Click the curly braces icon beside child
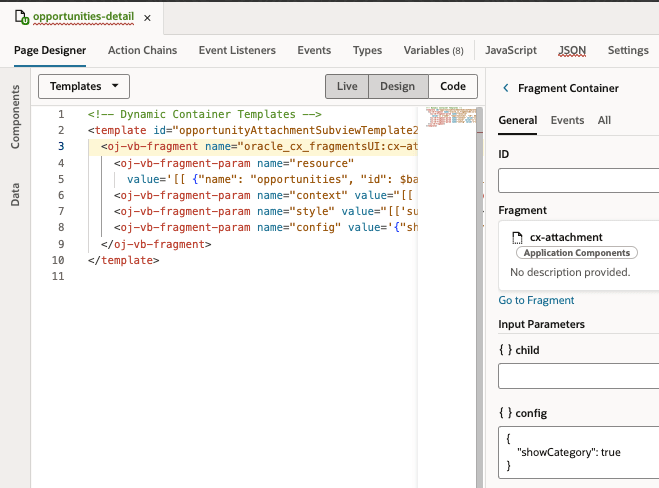Image resolution: width=659 pixels, height=488 pixels. pyautogui.click(x=506, y=350)
